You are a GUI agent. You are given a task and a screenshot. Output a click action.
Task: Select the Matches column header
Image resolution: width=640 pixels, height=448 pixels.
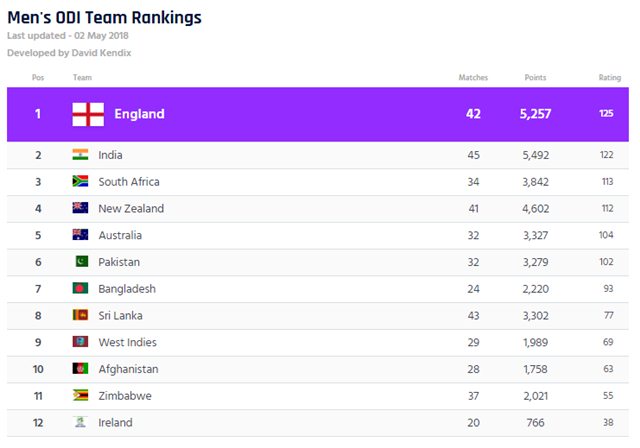473,78
